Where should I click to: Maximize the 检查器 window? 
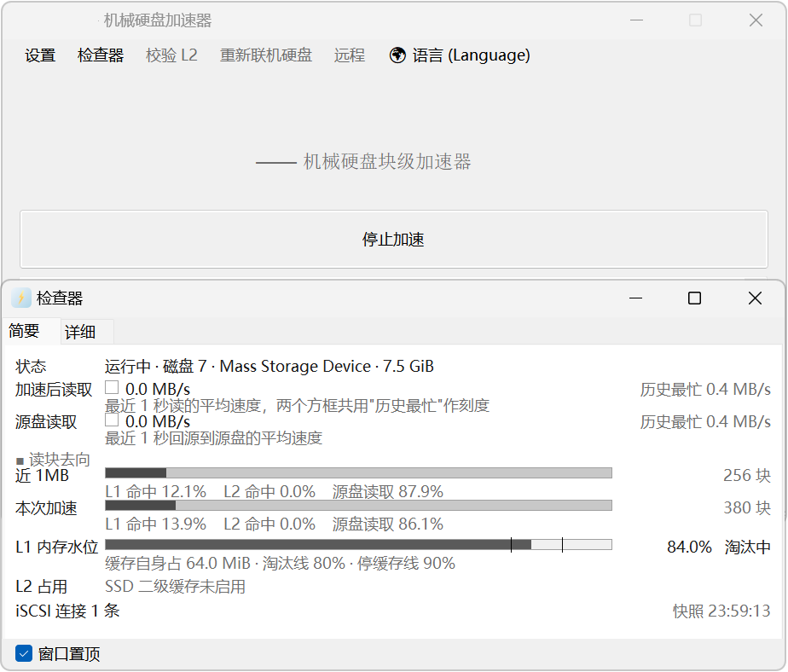pyautogui.click(x=694, y=298)
